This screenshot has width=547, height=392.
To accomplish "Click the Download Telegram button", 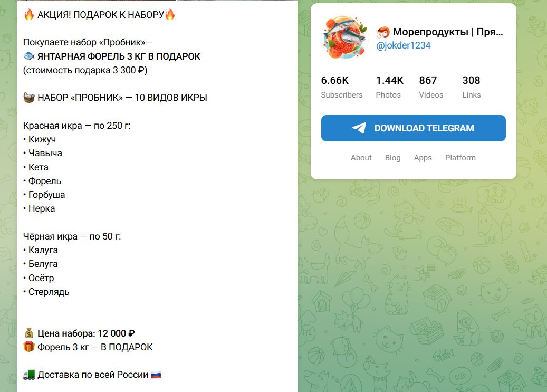I will pyautogui.click(x=414, y=128).
